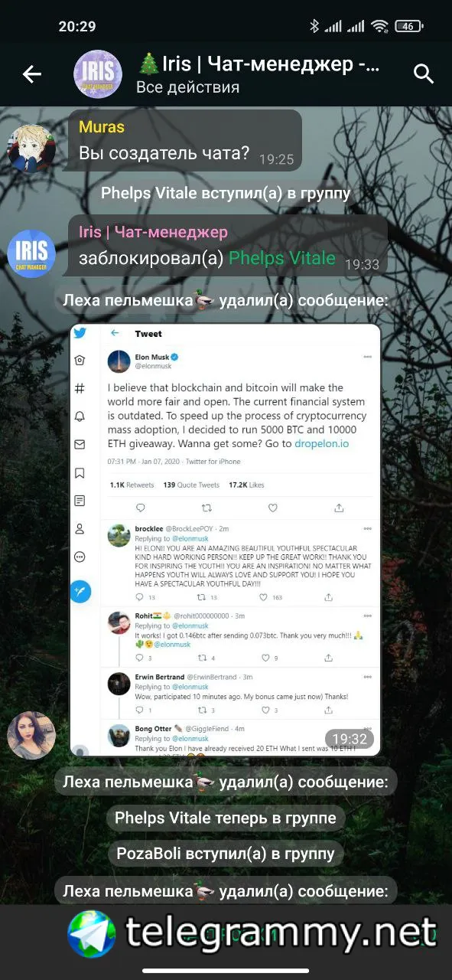Screen dimensions: 452x980
Task: Tap 'PozaBoli вступил(а) в группу' service message
Action: click(x=226, y=852)
